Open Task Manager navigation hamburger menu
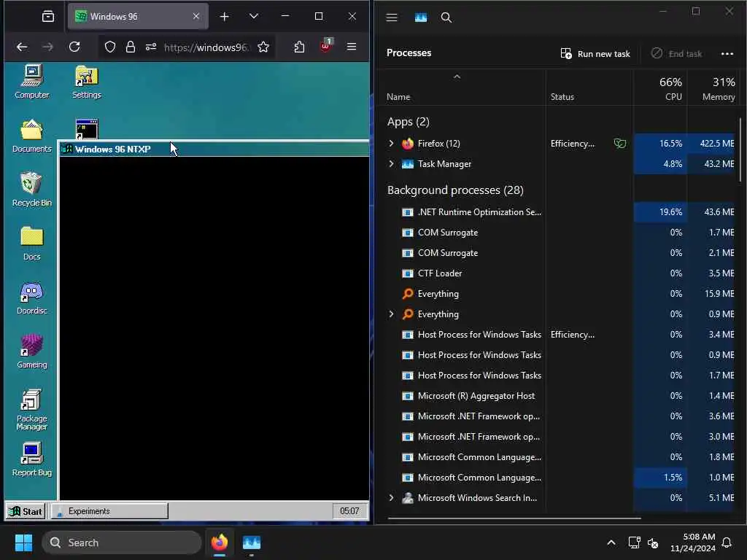Screen dimensions: 747x560 392,17
